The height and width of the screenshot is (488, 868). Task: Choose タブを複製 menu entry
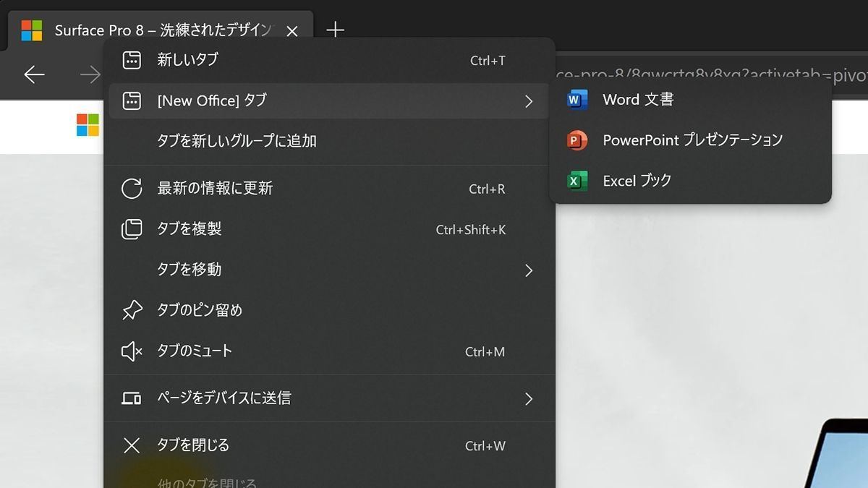(x=330, y=229)
